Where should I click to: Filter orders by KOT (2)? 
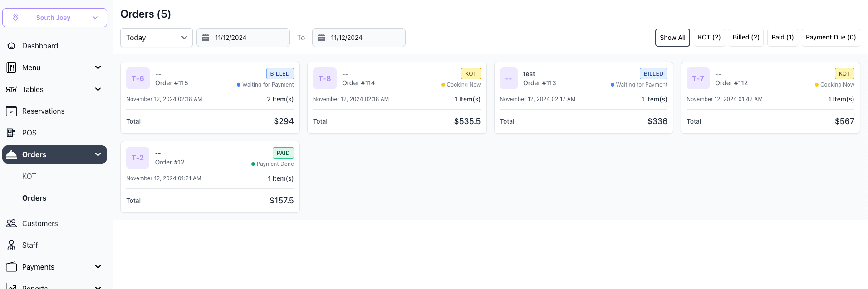709,38
